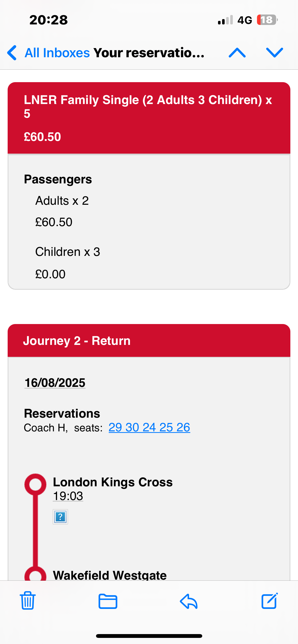Tap the date 16/08/2025
The width and height of the screenshot is (298, 644).
(x=55, y=383)
